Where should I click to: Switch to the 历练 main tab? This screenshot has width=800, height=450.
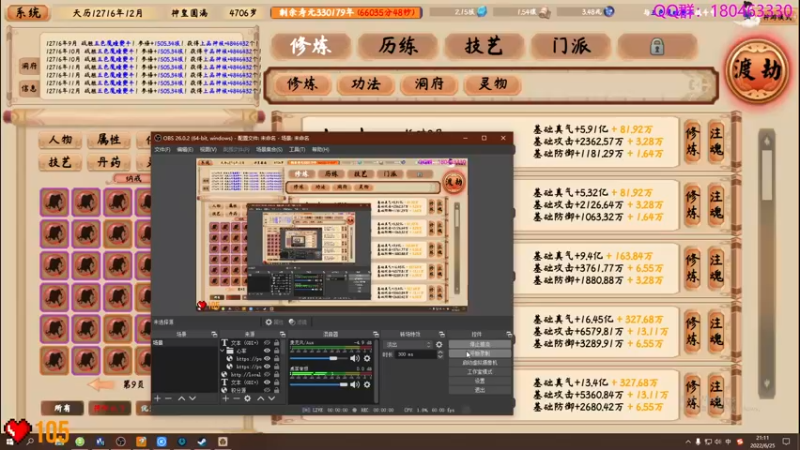point(398,46)
